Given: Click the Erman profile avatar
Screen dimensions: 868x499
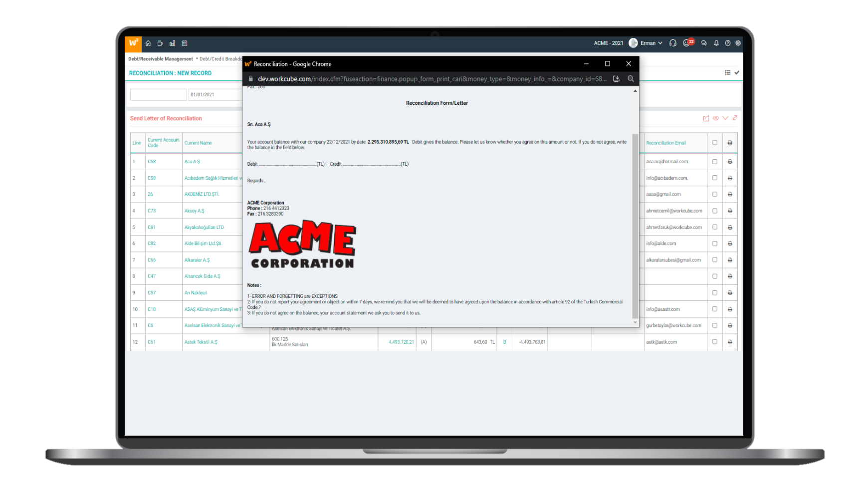Looking at the screenshot, I should [x=633, y=43].
